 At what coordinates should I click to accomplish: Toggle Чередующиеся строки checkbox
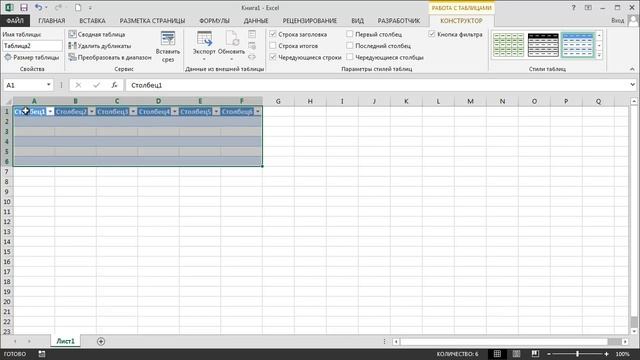273,57
